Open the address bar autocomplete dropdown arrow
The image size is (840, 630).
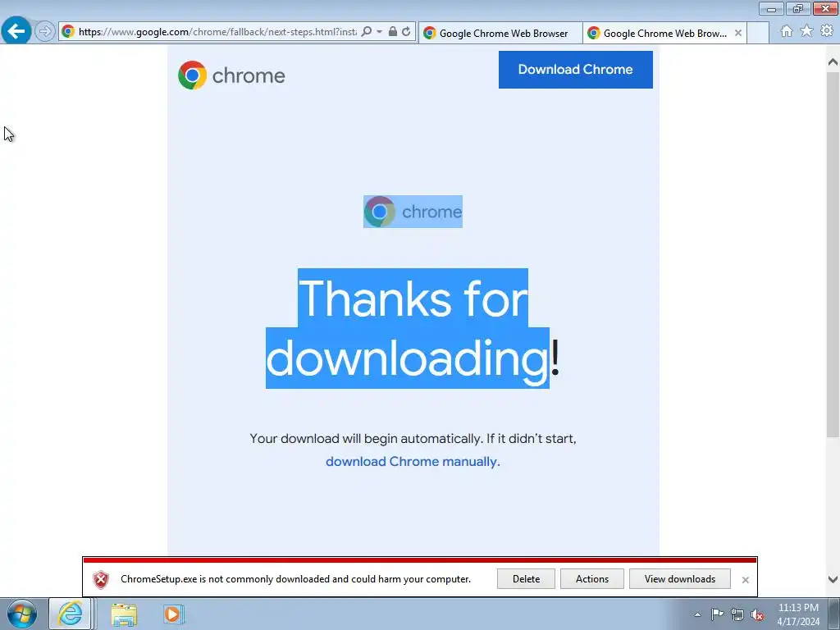(x=379, y=32)
